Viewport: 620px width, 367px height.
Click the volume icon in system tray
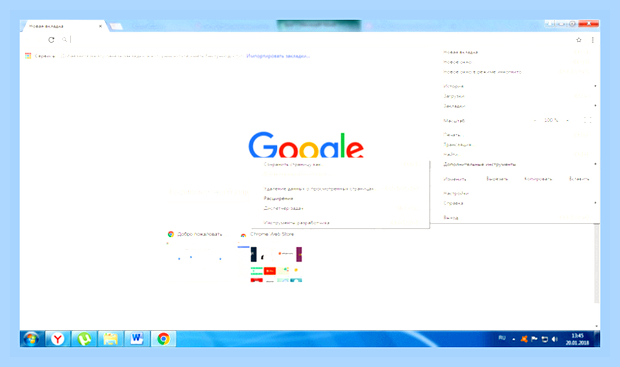(554, 339)
